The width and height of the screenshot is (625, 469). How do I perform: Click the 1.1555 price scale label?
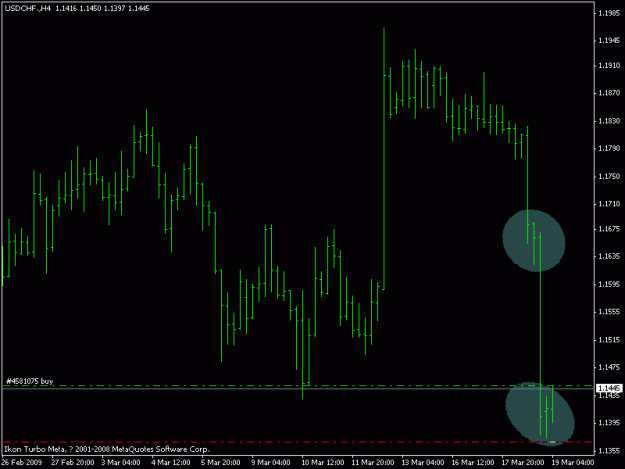(609, 312)
